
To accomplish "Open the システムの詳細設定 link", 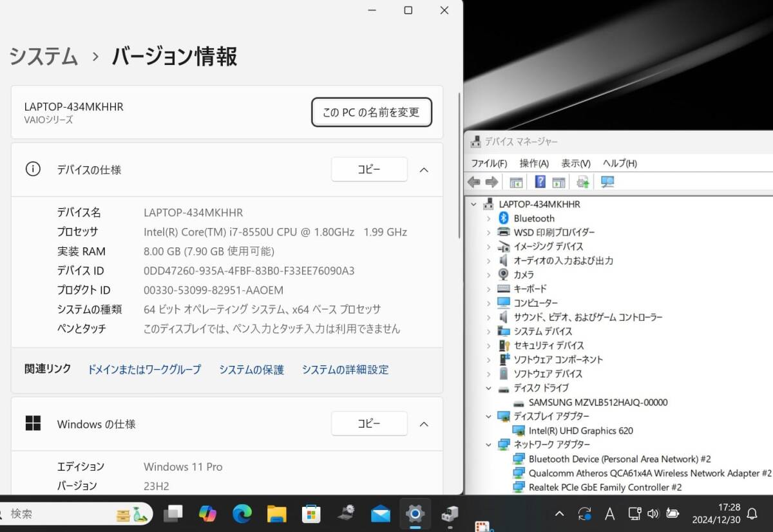I will (x=345, y=370).
